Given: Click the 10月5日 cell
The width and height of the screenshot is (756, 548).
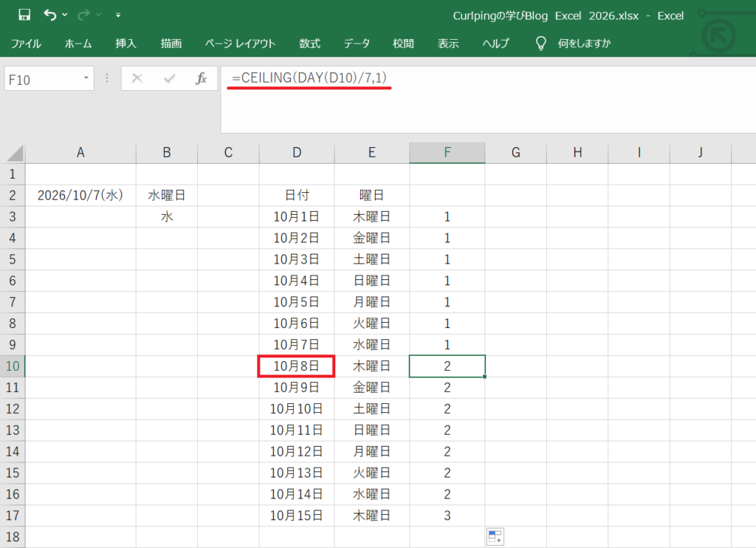Looking at the screenshot, I should pos(297,302).
